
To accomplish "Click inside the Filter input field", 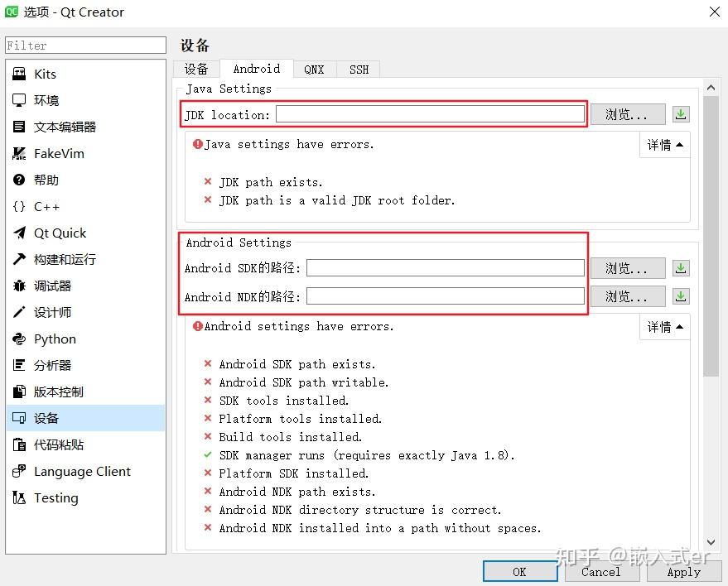I will pyautogui.click(x=84, y=45).
